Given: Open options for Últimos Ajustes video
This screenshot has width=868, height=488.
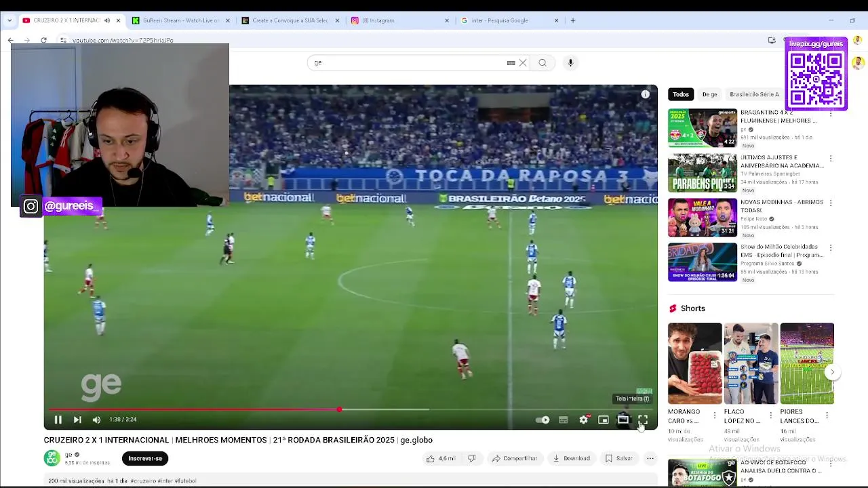Looking at the screenshot, I should 831,159.
